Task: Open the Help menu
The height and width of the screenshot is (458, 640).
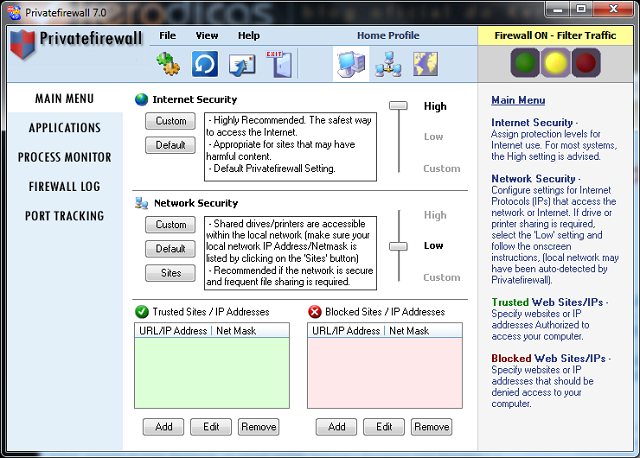Action: click(249, 36)
